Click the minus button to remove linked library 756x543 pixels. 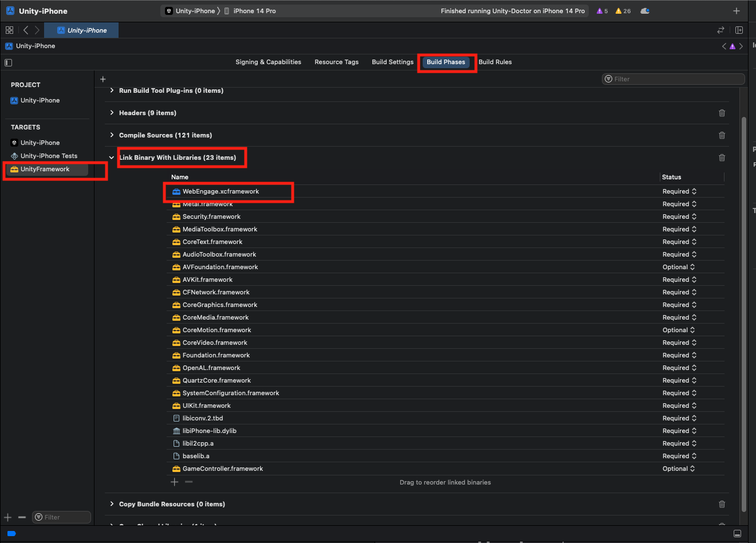(189, 482)
